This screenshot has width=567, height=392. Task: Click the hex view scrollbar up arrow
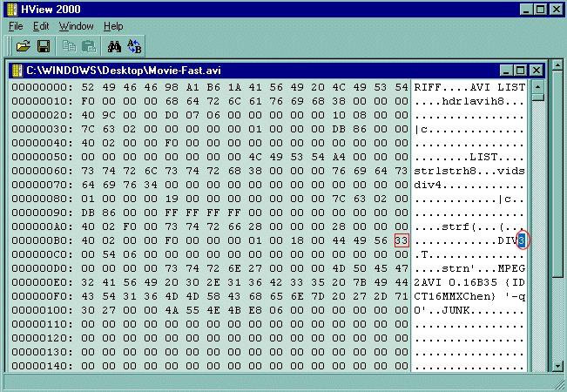point(537,87)
